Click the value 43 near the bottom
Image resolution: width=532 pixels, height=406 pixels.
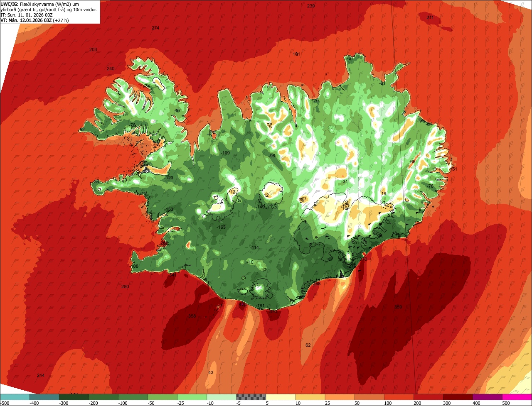pos(211,372)
